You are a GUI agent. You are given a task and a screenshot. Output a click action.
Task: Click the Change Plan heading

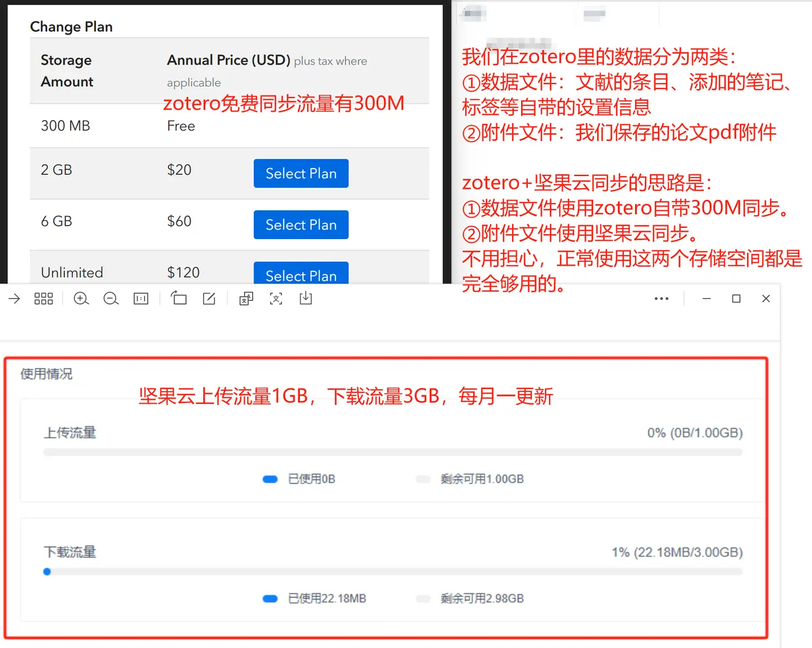point(71,27)
